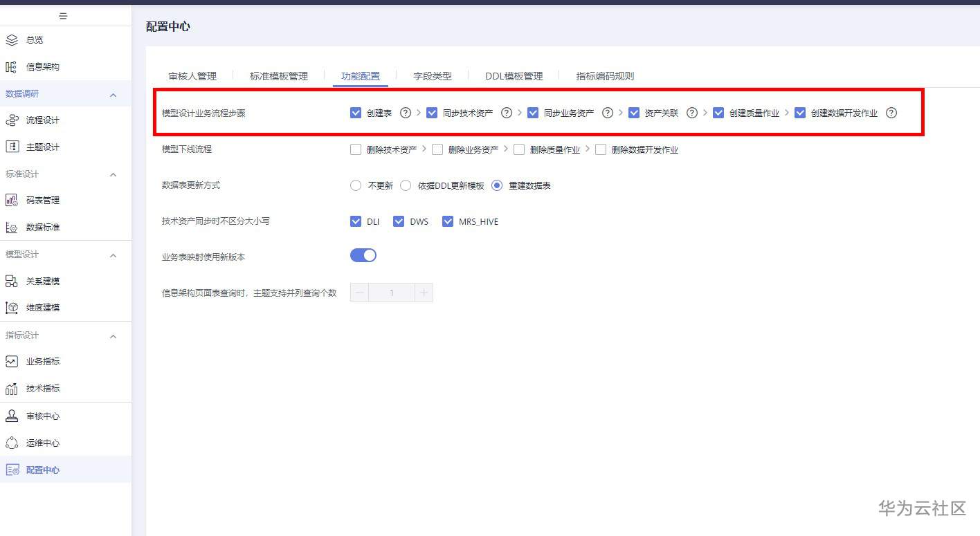Enable the 删除技术资产 checkbox
980x536 pixels.
point(356,149)
